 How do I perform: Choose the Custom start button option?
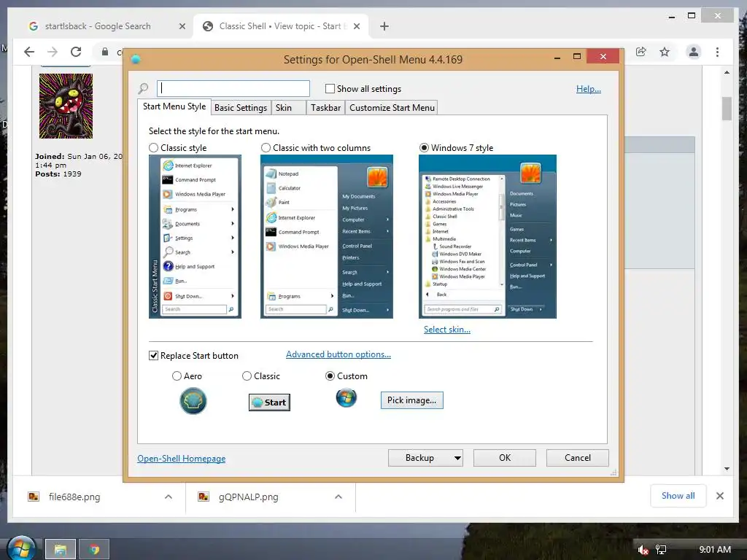click(x=330, y=376)
